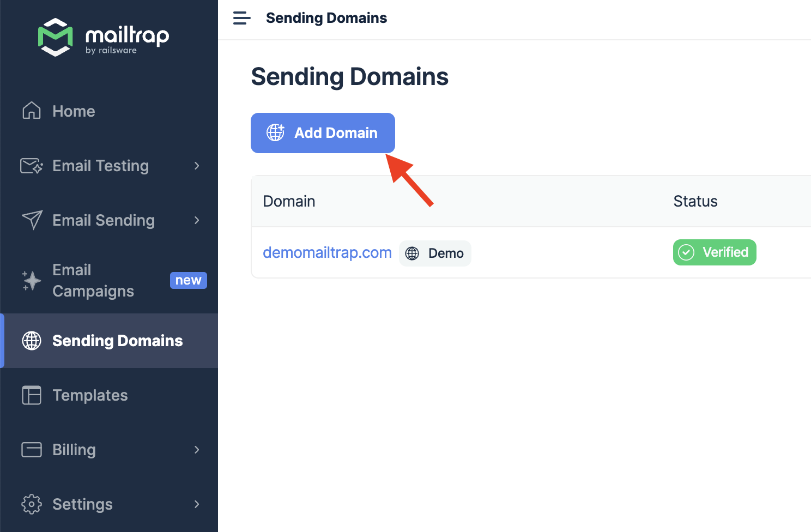Viewport: 811px width, 532px height.
Task: Expand the Billing section
Action: [x=197, y=450]
